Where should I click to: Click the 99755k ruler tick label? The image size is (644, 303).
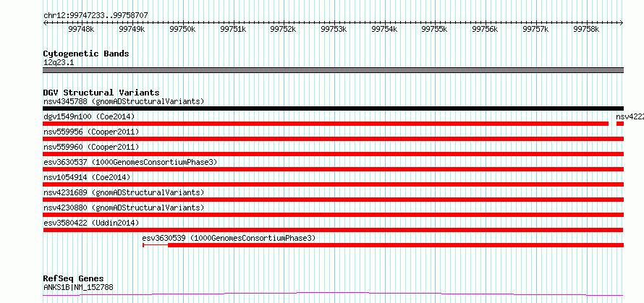435,29
